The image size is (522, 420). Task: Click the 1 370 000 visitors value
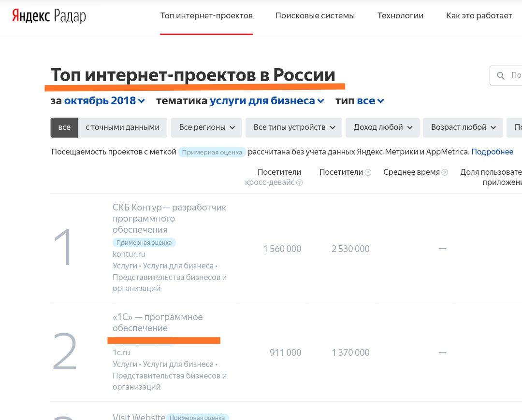click(350, 352)
